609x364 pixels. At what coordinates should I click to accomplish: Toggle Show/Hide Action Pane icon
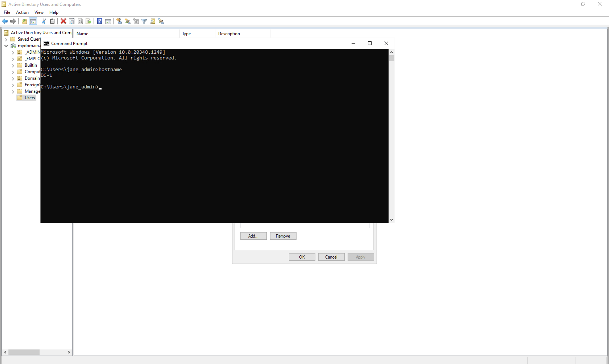tap(108, 21)
